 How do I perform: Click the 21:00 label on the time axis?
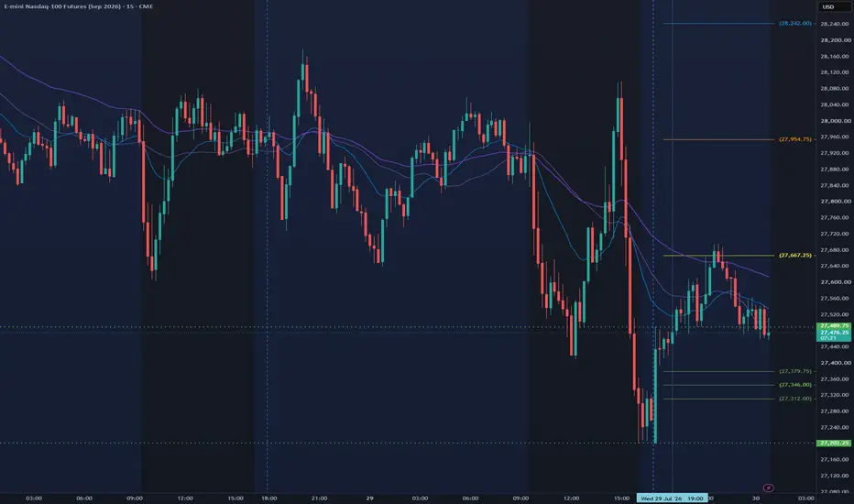tap(319, 498)
